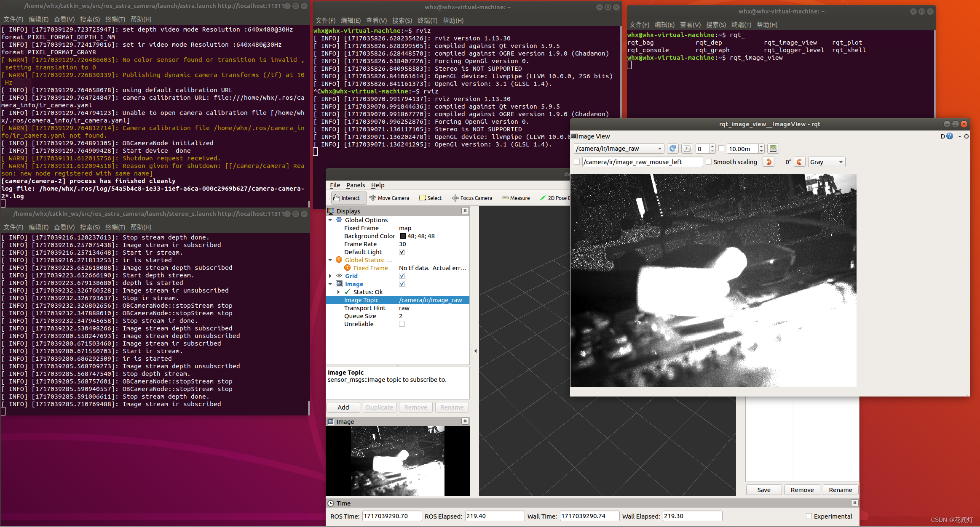Open the Panels menu in rviz

(355, 185)
